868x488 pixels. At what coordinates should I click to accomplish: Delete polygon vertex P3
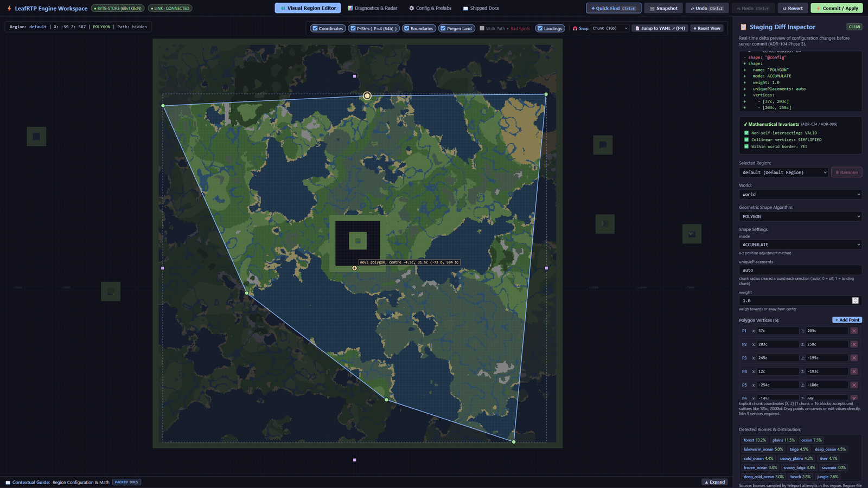pos(854,358)
